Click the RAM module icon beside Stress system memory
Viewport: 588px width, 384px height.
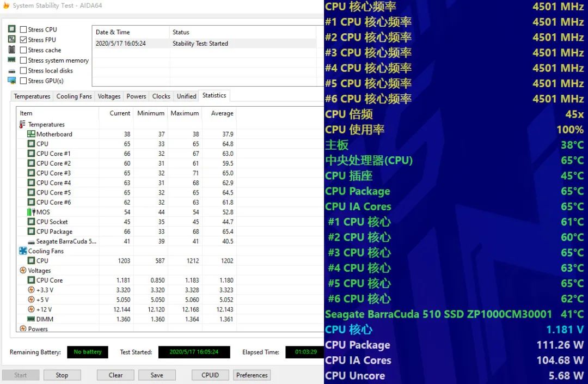coord(12,59)
